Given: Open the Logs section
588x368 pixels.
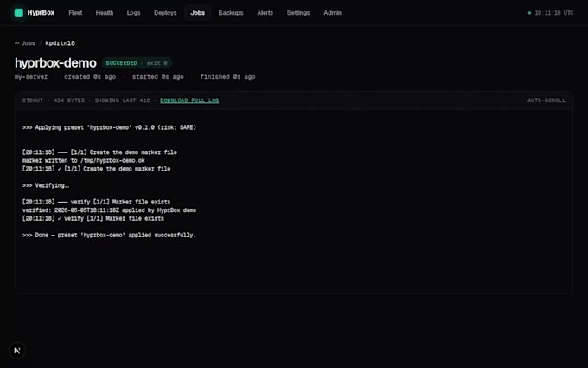Looking at the screenshot, I should (x=133, y=13).
